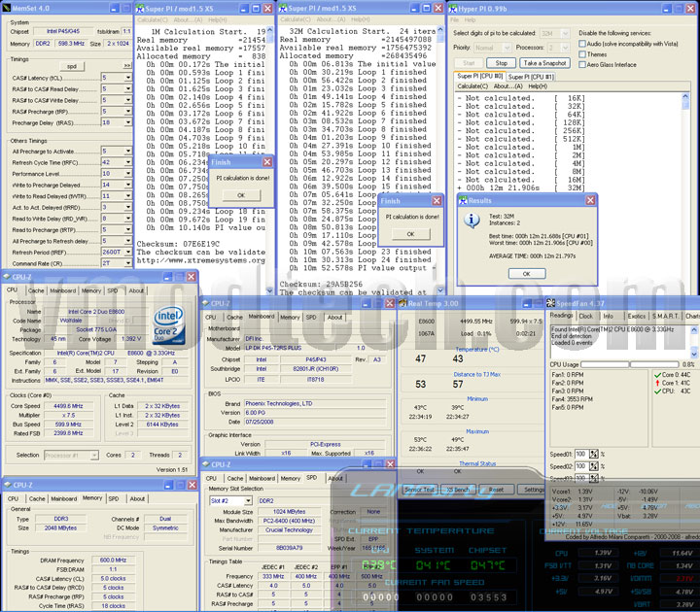
Task: Toggle the Aero Glass Interface checkbox
Action: 582,65
